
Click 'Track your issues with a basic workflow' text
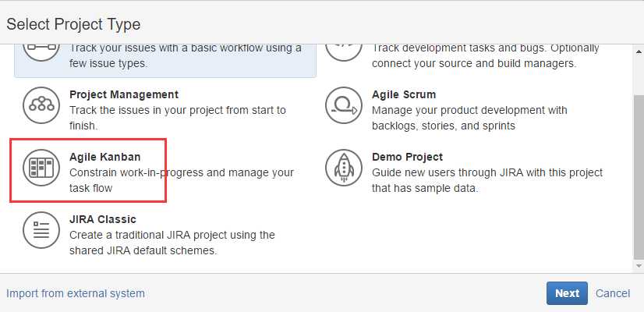click(186, 56)
